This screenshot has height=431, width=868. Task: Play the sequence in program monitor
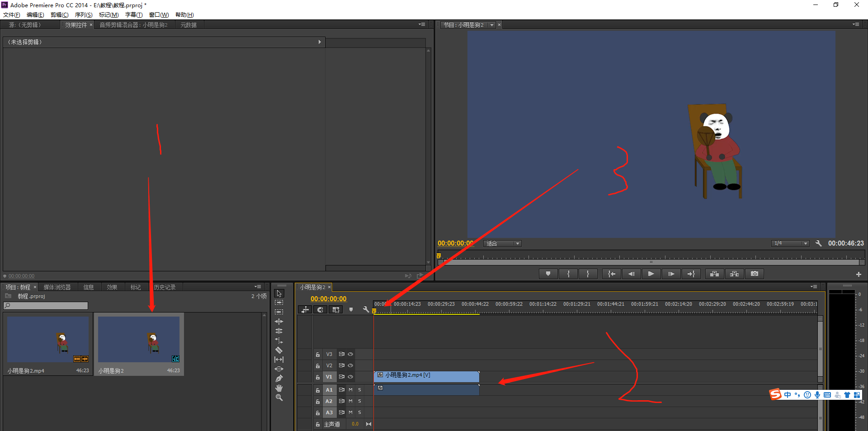(x=651, y=274)
